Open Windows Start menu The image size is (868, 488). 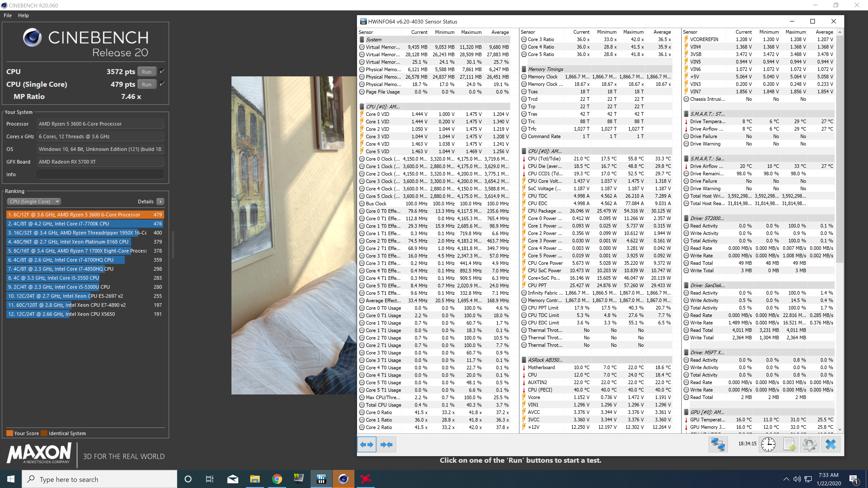pos(11,479)
